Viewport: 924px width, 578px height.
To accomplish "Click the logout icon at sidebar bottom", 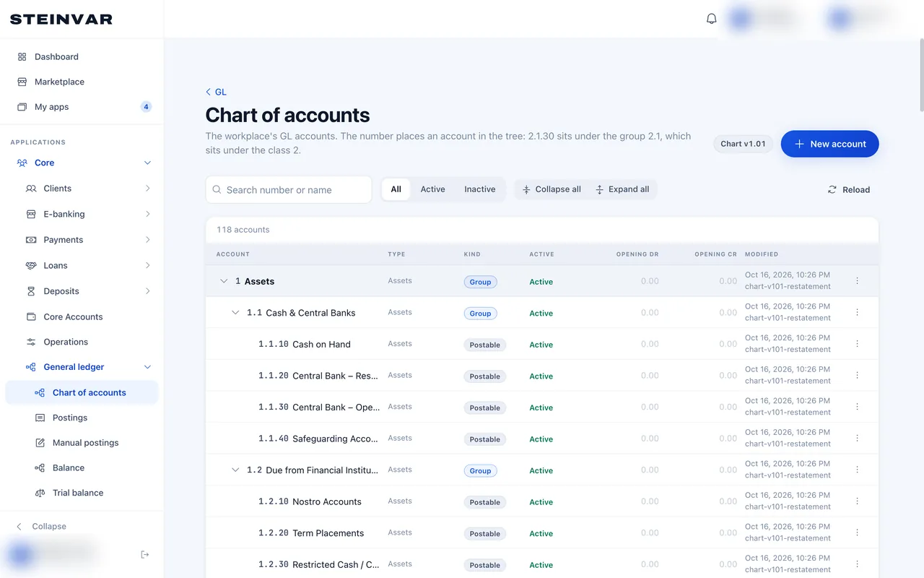I will coord(145,554).
